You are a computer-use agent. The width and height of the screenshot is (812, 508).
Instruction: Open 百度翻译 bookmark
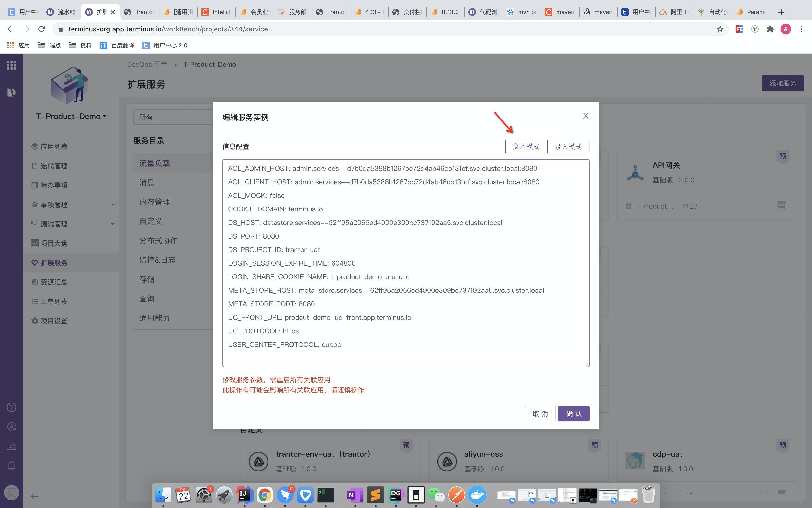point(117,45)
